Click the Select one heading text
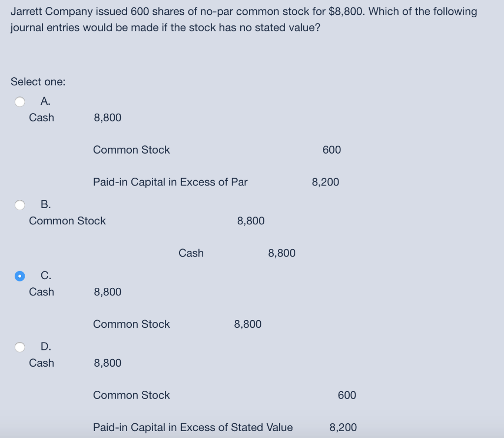The image size is (504, 438). coord(37,81)
